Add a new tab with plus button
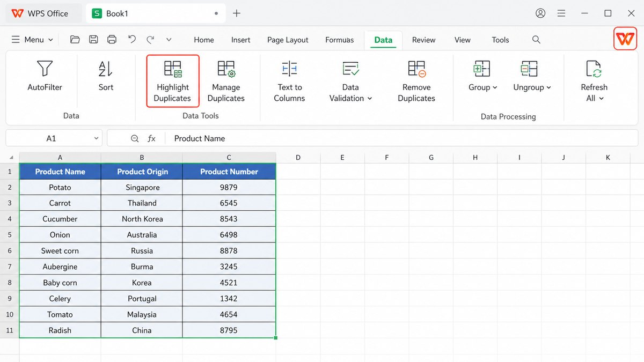The width and height of the screenshot is (644, 362). click(x=237, y=13)
